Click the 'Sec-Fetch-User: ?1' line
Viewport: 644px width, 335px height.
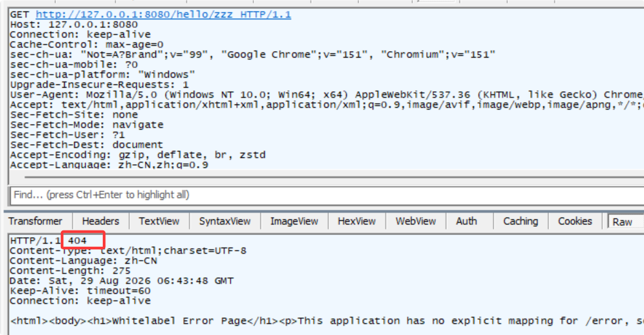coord(68,135)
